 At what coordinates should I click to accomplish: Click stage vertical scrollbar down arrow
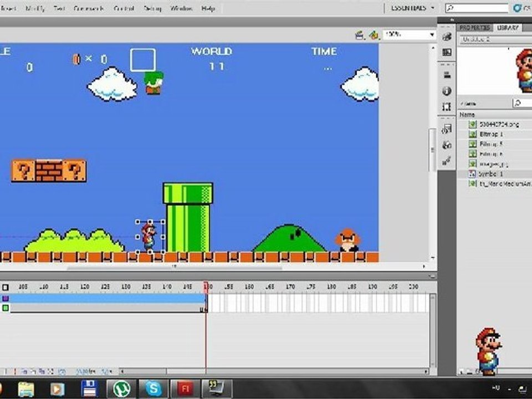coord(433,258)
